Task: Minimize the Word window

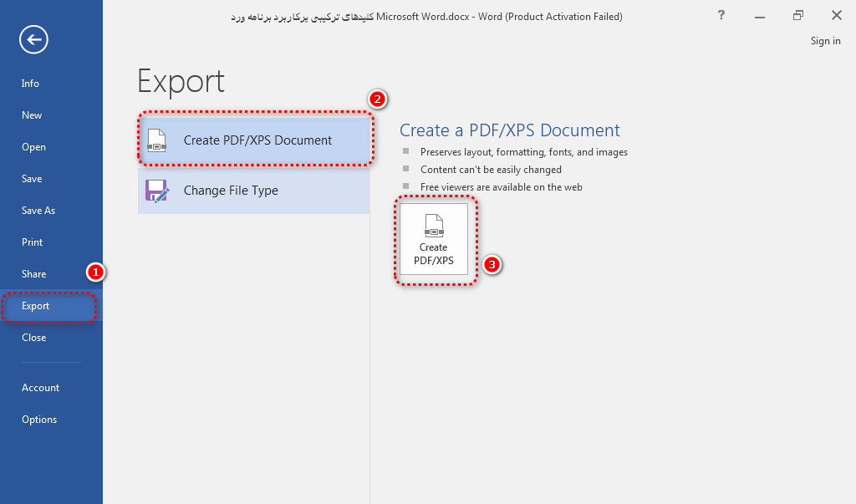Action: point(759,15)
